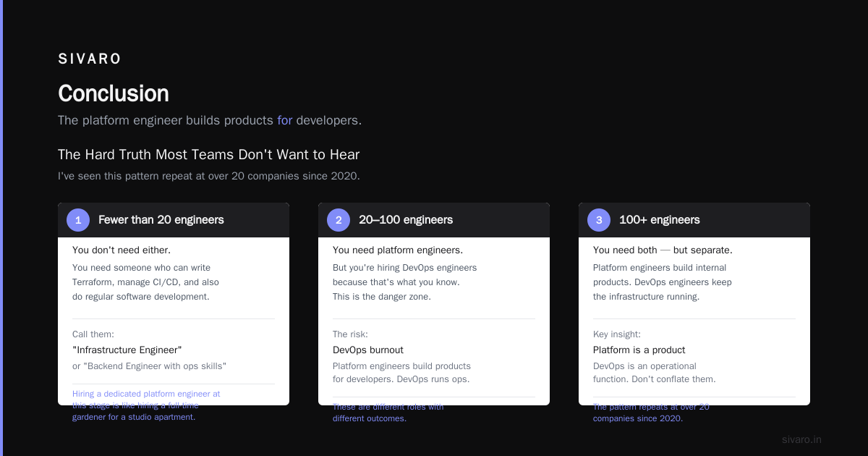Image resolution: width=868 pixels, height=456 pixels.
Task: Click 'DevOps burnout' text
Action: [x=368, y=350]
